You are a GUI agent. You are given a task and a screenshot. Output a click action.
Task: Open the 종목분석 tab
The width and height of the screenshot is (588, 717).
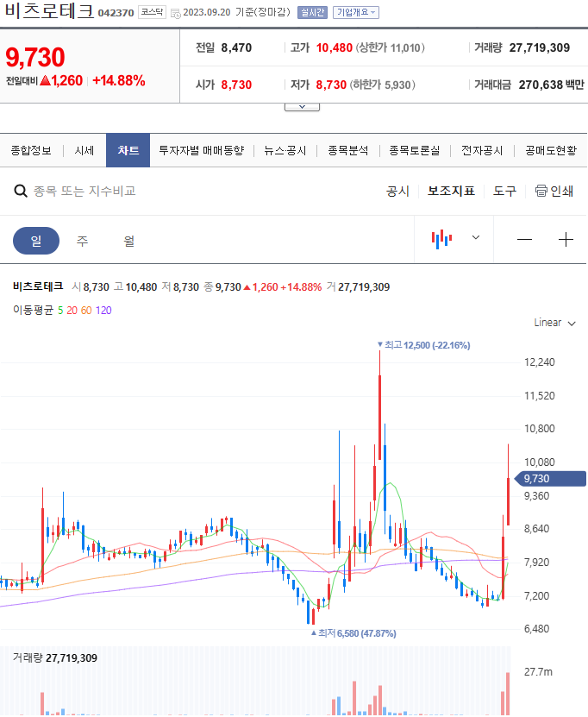(348, 150)
